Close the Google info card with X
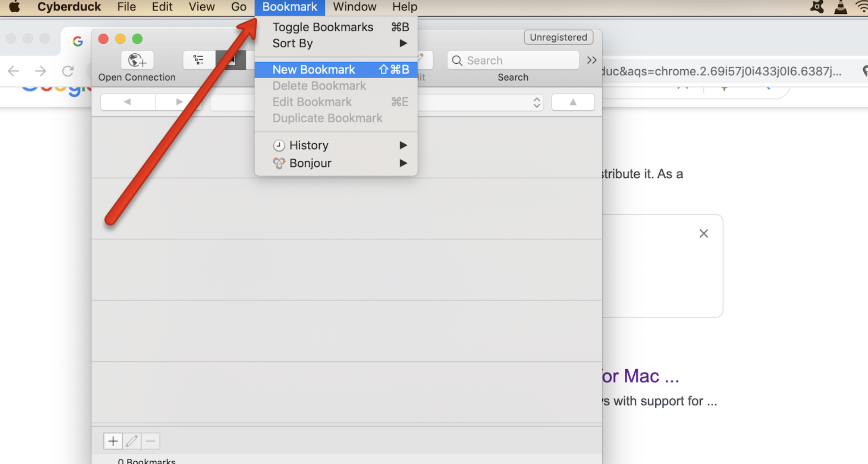This screenshot has width=868, height=464. click(704, 233)
